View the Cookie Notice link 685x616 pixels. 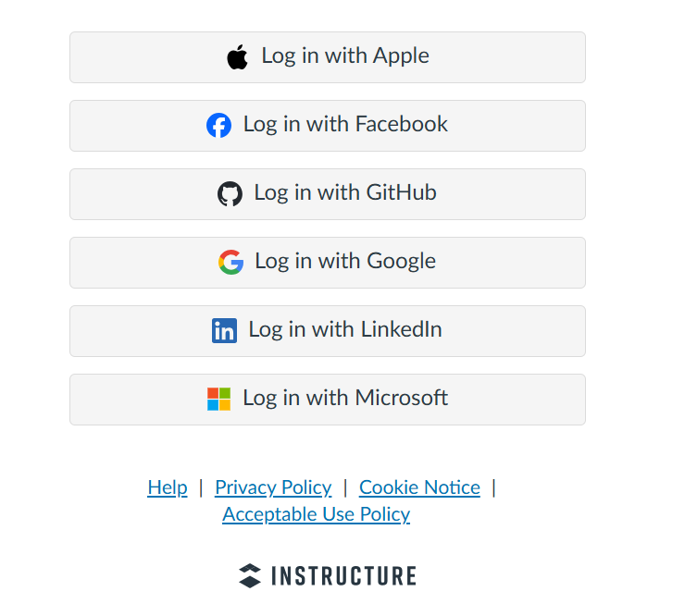click(x=419, y=487)
